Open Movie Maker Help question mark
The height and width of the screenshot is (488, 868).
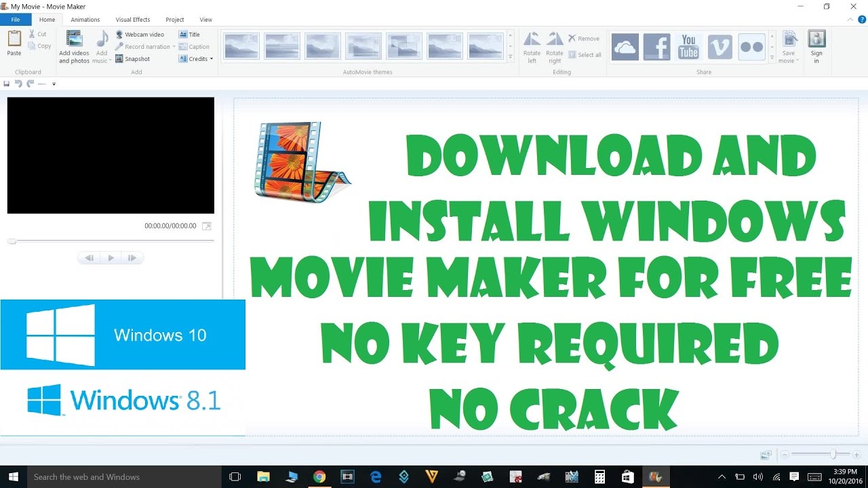[862, 20]
